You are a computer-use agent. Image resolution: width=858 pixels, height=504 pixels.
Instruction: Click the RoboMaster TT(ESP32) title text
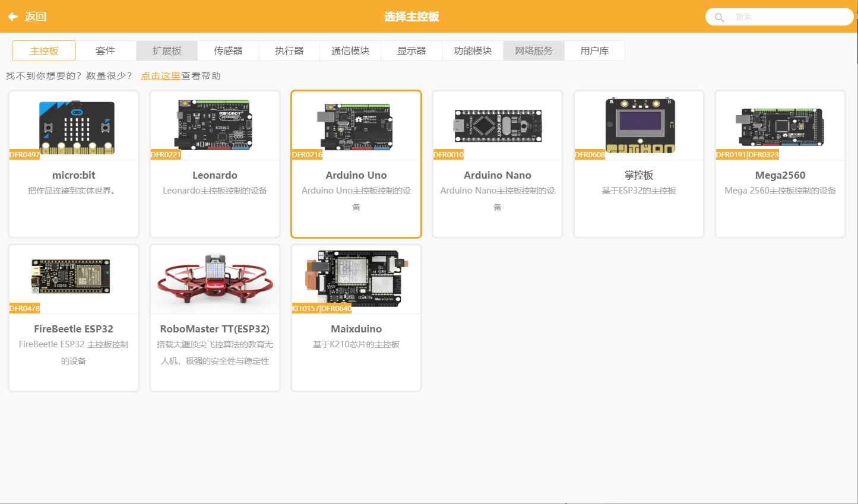point(215,329)
